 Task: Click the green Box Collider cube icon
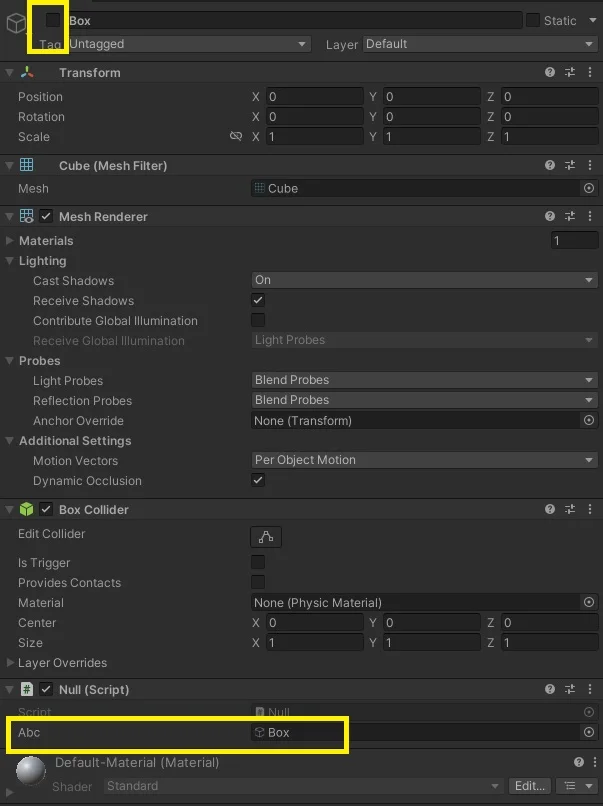pos(26,509)
